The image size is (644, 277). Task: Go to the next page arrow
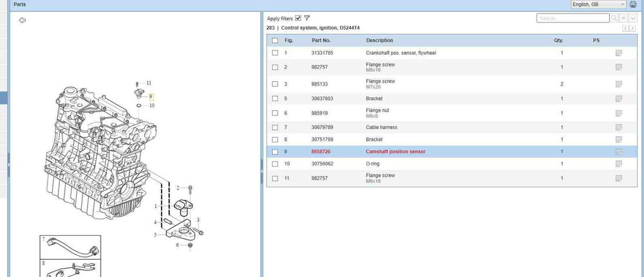[632, 28]
